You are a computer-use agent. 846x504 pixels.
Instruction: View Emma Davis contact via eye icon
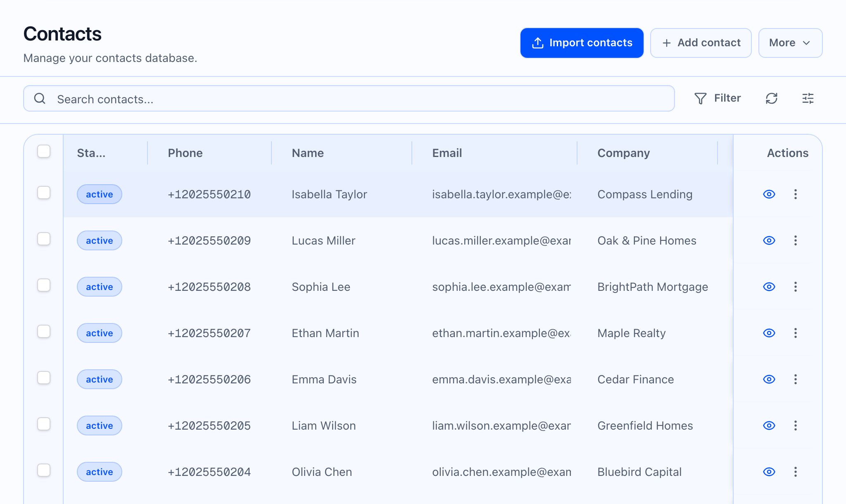[769, 379]
